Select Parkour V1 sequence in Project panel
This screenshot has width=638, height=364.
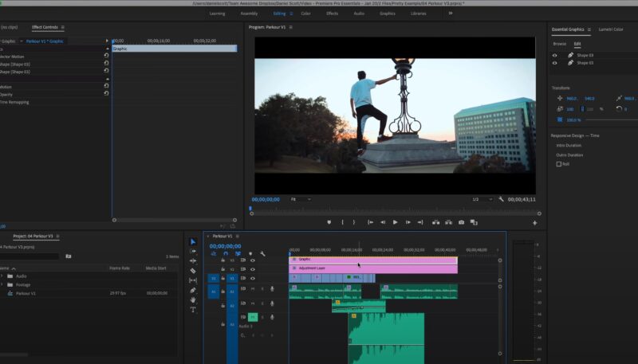pos(26,293)
